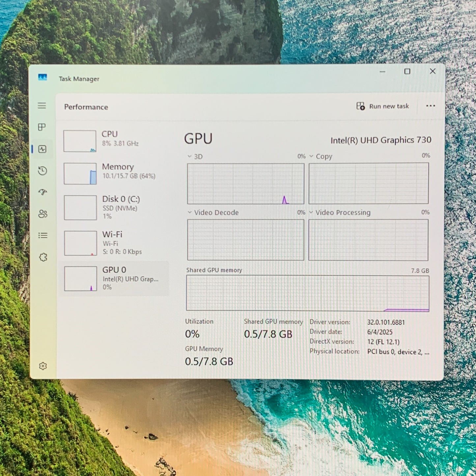Open the App history page icon
Screen dimensions: 476x476
point(42,171)
